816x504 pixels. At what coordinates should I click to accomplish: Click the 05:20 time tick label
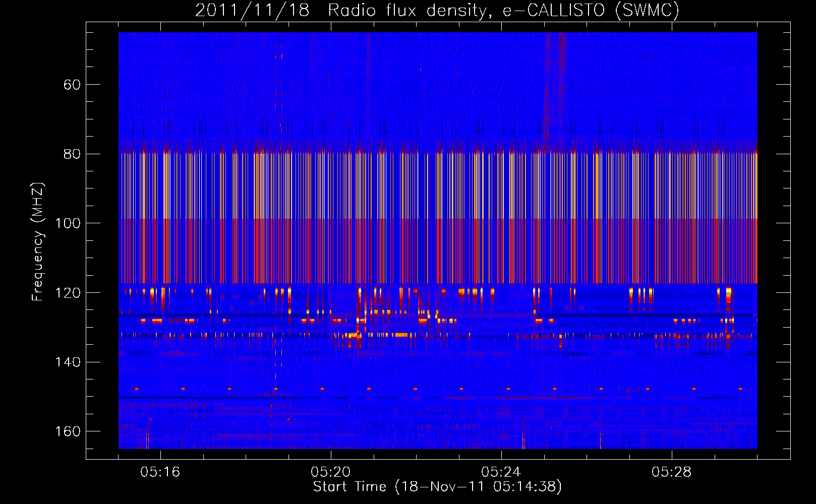point(331,472)
